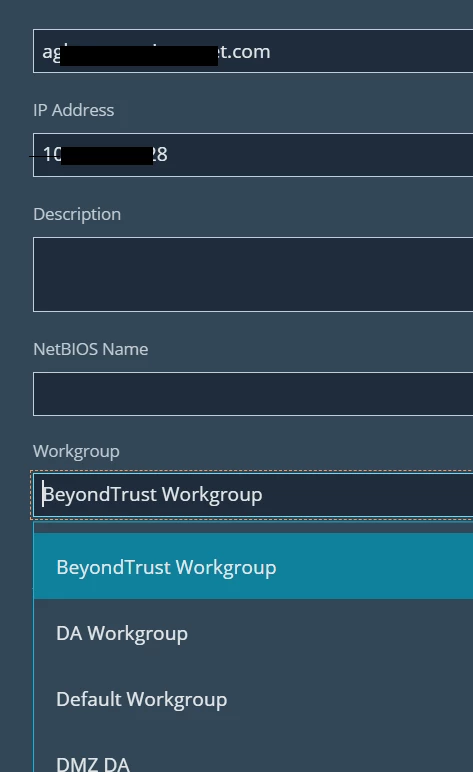
Task: Select highlighted BeyondTrust Workgroup list option
Action: coord(253,566)
